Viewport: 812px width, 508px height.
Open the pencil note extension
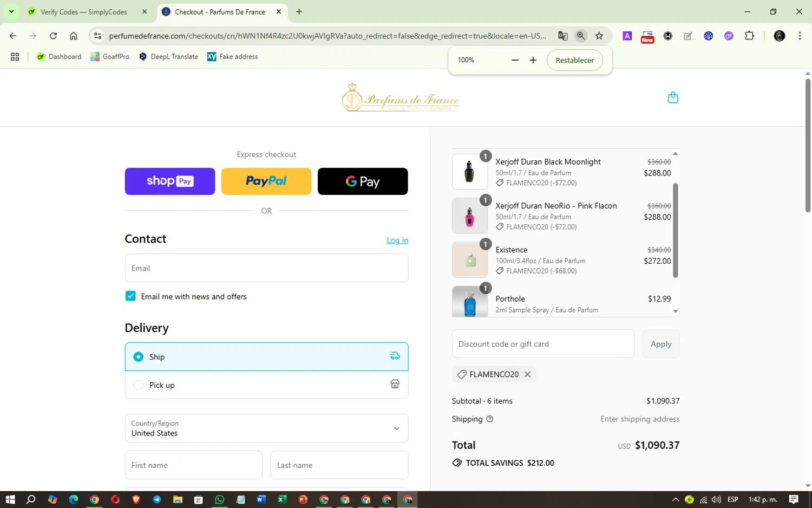(688, 36)
